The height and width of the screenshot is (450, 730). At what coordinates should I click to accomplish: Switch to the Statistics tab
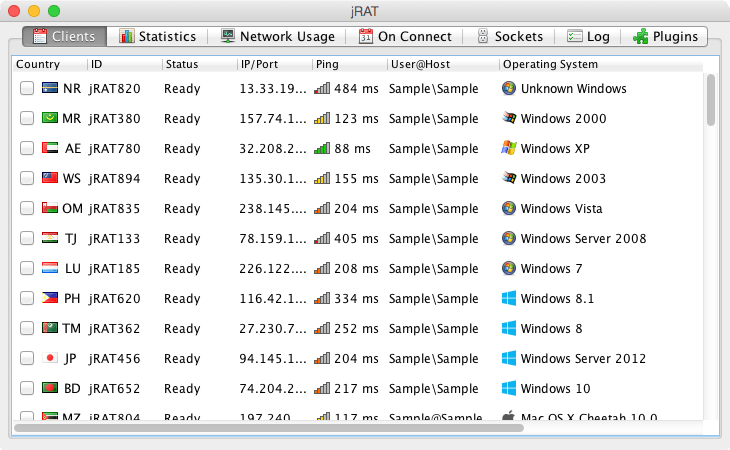click(x=158, y=36)
